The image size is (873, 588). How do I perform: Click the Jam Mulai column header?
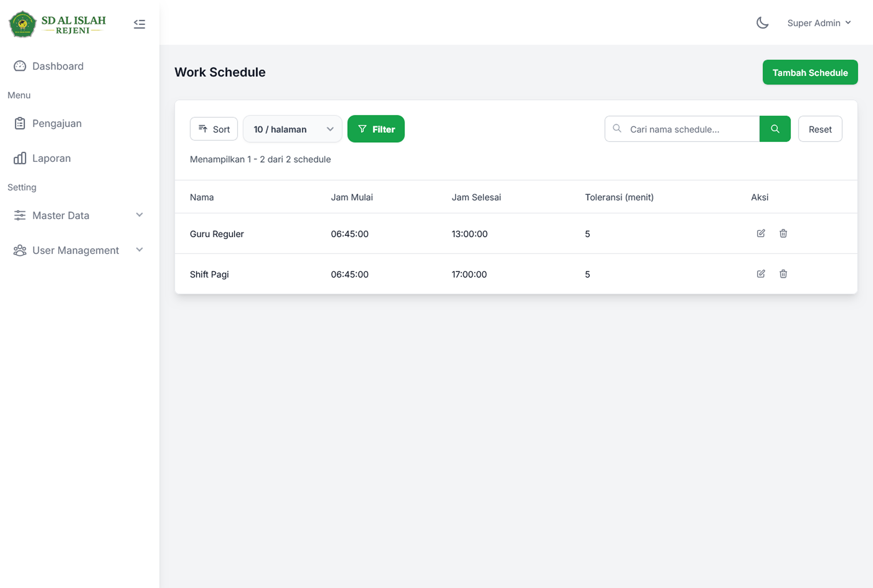pyautogui.click(x=352, y=197)
